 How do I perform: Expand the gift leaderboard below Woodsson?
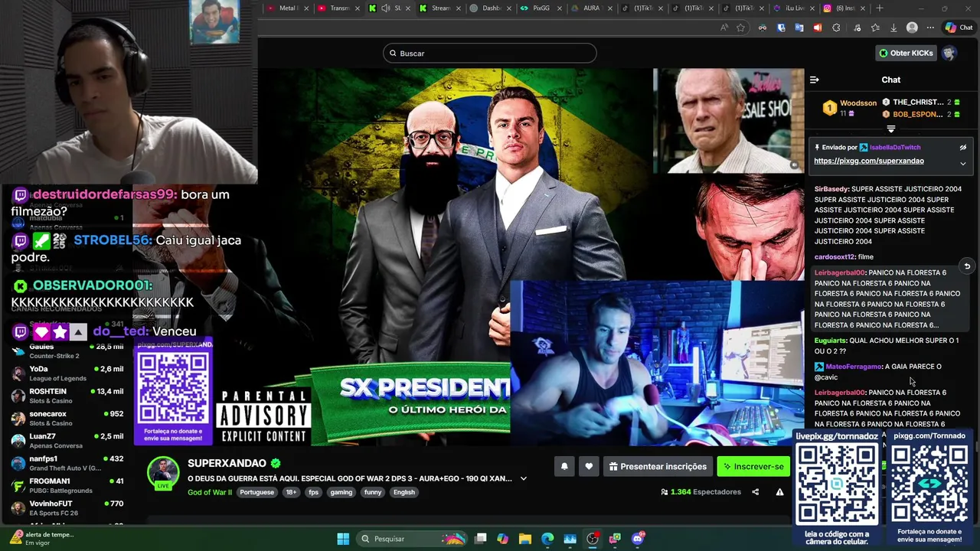pyautogui.click(x=890, y=129)
